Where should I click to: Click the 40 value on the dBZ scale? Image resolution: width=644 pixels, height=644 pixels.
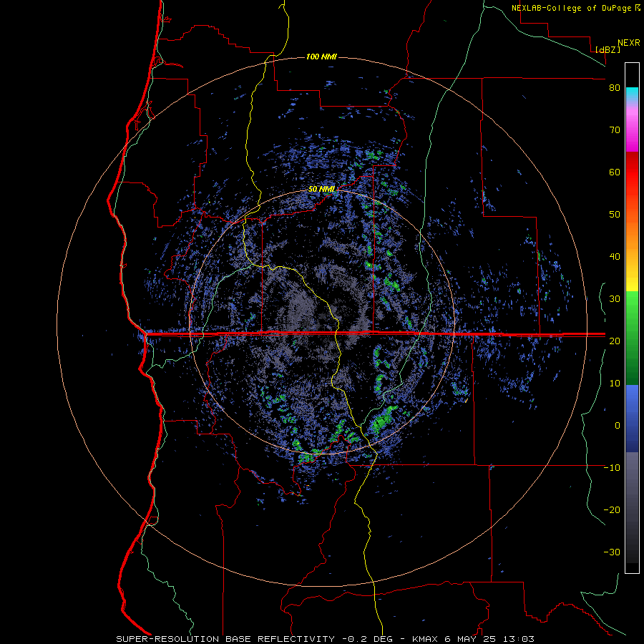(x=615, y=257)
